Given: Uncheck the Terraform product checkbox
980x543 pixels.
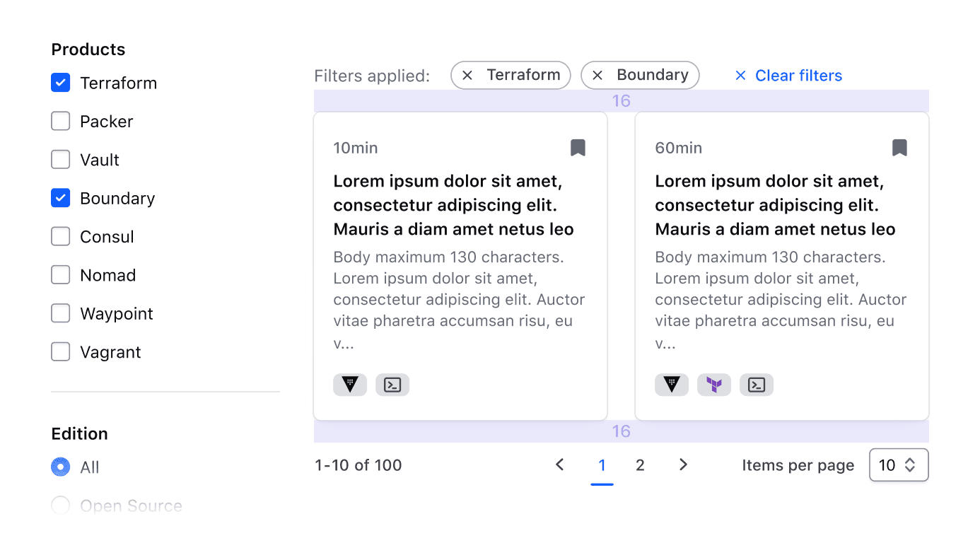Looking at the screenshot, I should (60, 82).
